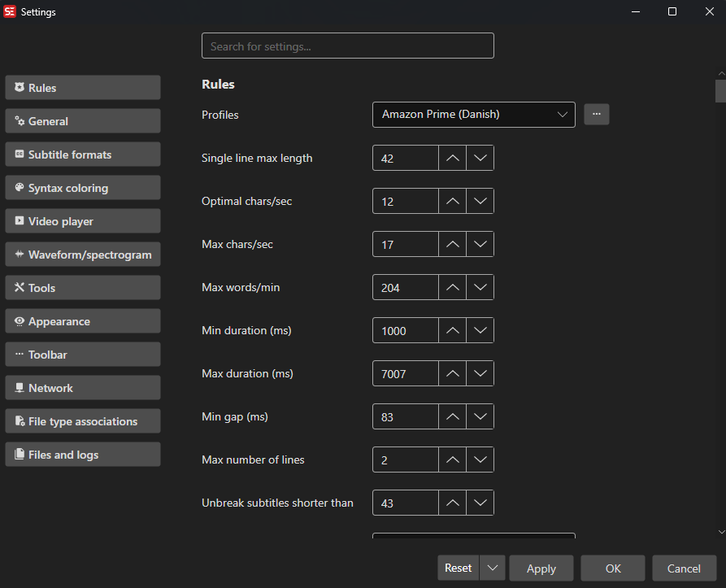Image resolution: width=726 pixels, height=588 pixels.
Task: Expand the Reset button dropdown arrow
Action: pyautogui.click(x=493, y=568)
